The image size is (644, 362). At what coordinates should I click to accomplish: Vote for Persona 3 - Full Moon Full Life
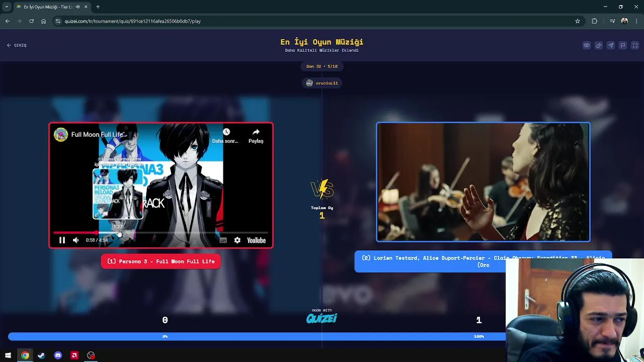(x=161, y=261)
